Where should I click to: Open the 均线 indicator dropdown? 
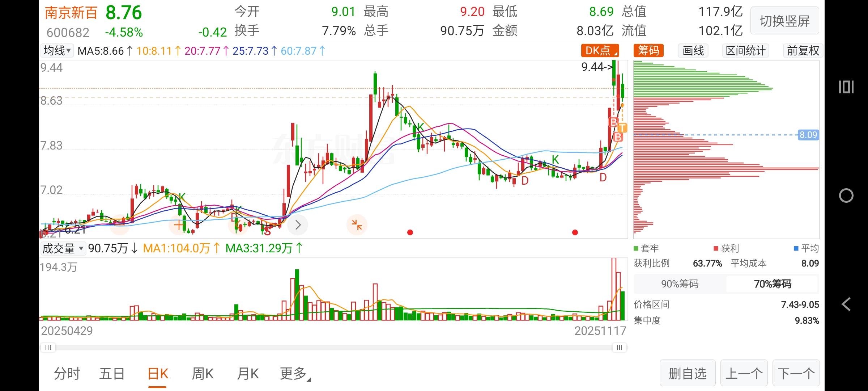[x=57, y=51]
